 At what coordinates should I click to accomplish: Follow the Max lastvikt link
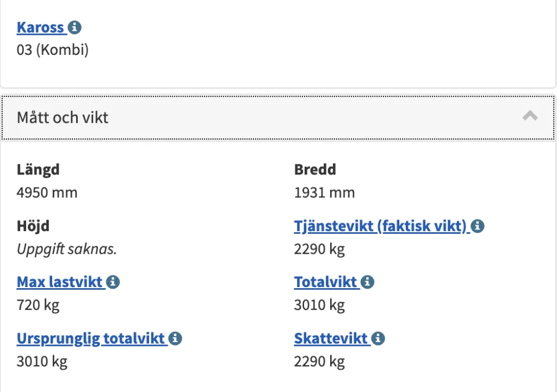60,282
